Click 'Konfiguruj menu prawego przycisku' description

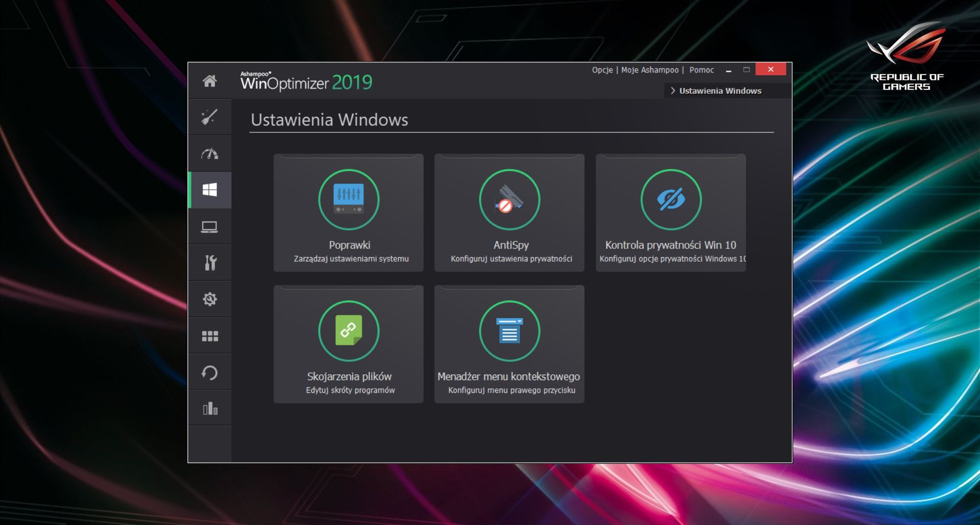(x=512, y=390)
